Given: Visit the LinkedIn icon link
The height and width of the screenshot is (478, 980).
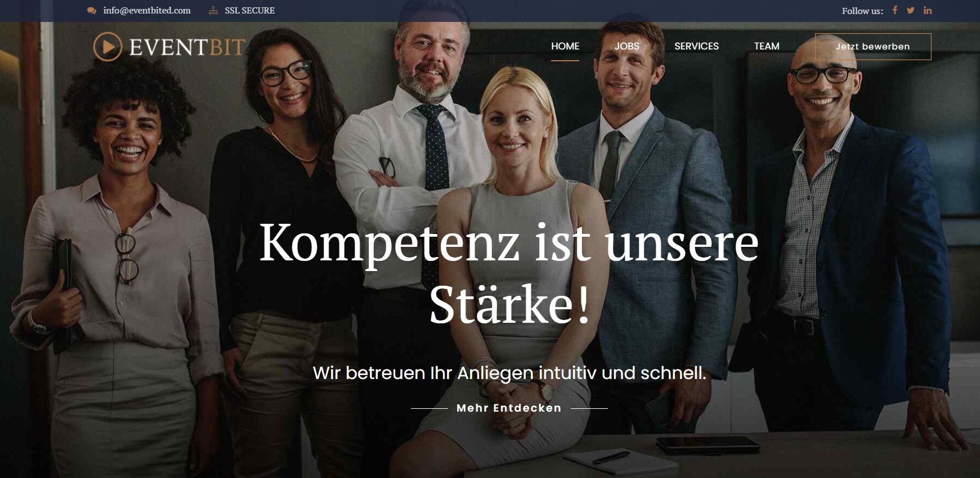Looking at the screenshot, I should point(928,10).
